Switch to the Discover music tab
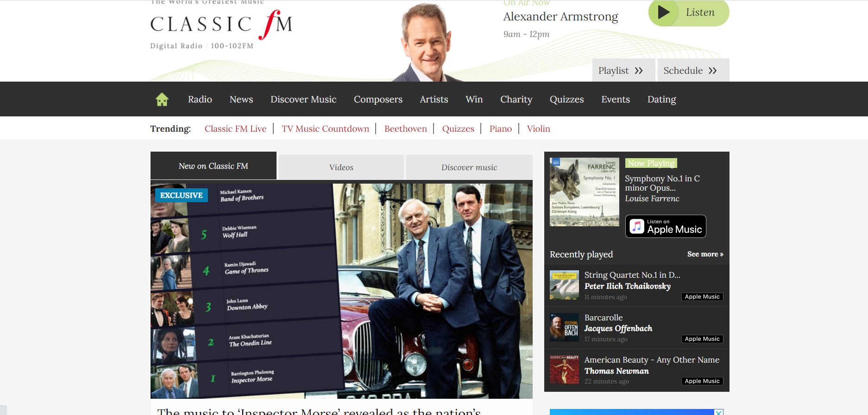Screen dimensions: 868x415 (x=469, y=167)
